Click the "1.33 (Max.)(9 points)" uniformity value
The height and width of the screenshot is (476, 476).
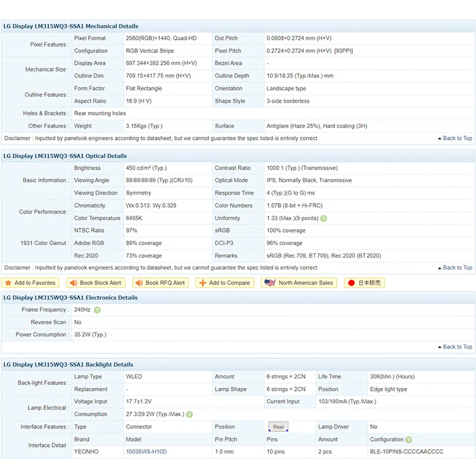click(x=292, y=218)
